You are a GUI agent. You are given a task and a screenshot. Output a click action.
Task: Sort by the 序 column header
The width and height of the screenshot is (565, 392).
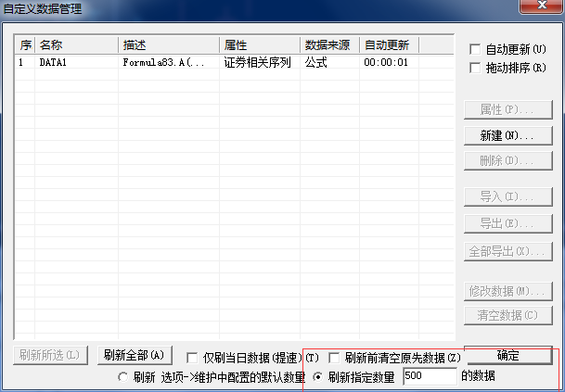point(25,45)
